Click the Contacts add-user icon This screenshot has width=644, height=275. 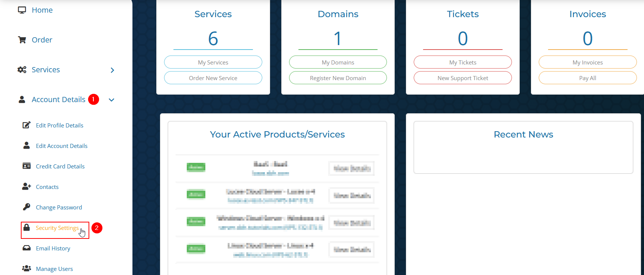[26, 187]
